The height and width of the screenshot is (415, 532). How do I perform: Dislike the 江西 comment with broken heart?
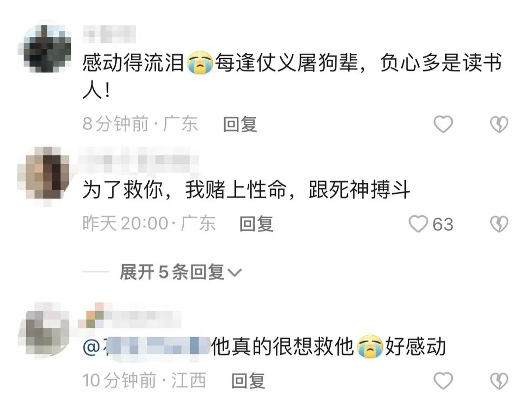coord(499,380)
